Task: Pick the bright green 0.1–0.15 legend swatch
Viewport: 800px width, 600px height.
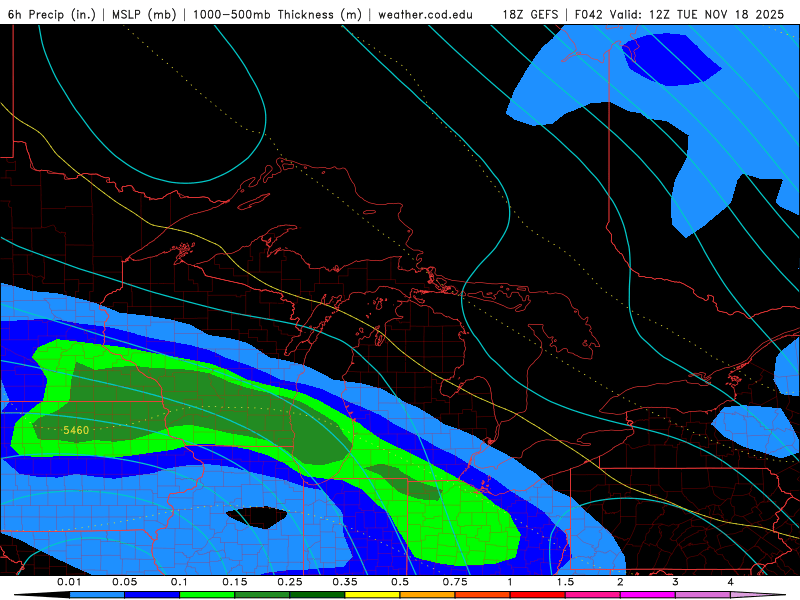Action: pyautogui.click(x=207, y=595)
